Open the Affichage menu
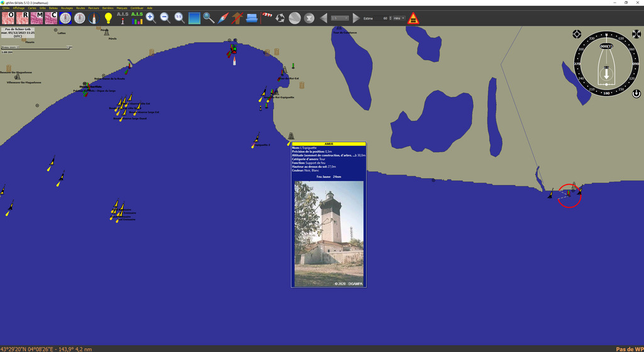 [x=18, y=8]
